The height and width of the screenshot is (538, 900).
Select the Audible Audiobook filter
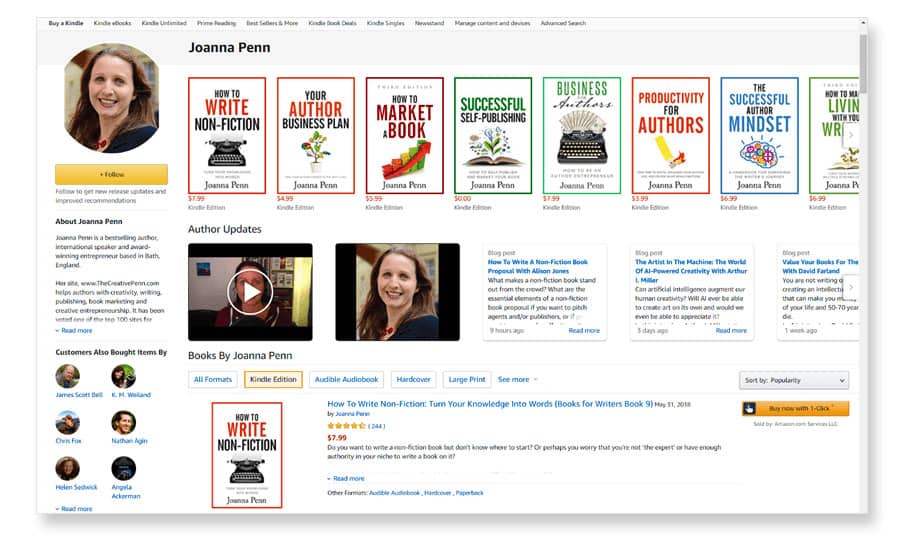click(346, 380)
